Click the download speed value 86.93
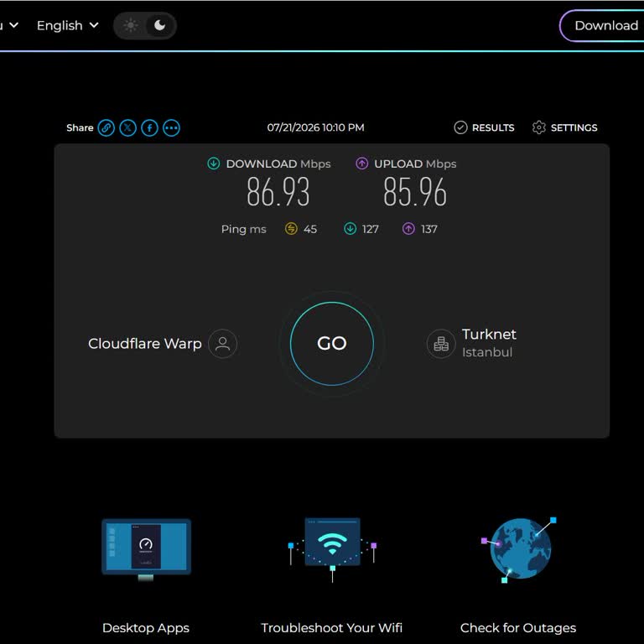 coord(278,192)
